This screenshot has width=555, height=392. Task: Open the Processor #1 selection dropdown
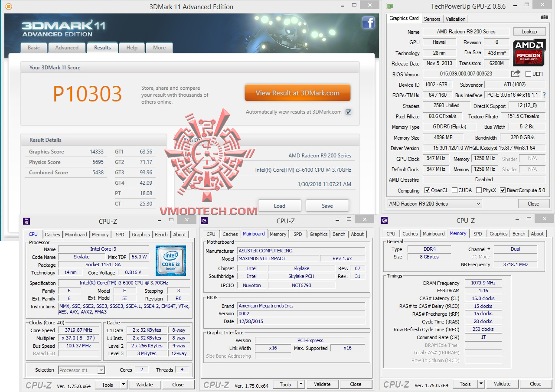pos(82,370)
